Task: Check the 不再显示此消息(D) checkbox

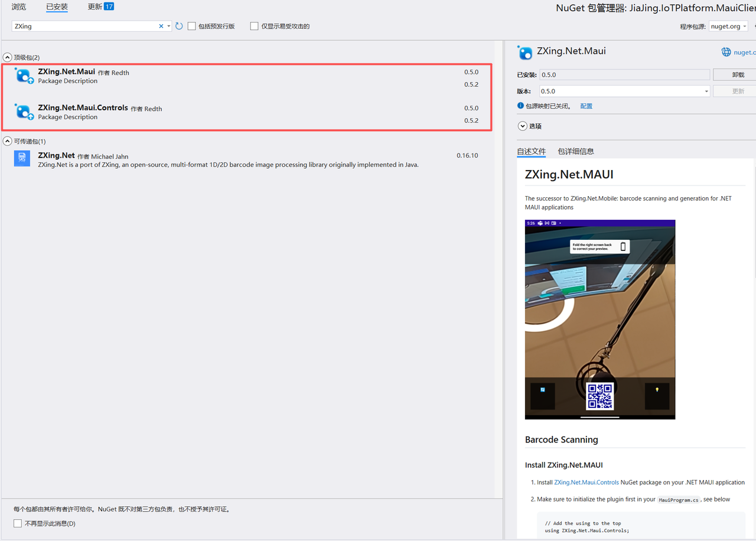Action: [18, 523]
